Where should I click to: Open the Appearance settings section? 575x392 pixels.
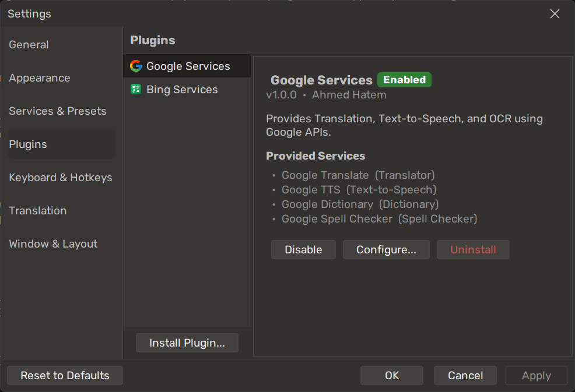click(x=61, y=77)
